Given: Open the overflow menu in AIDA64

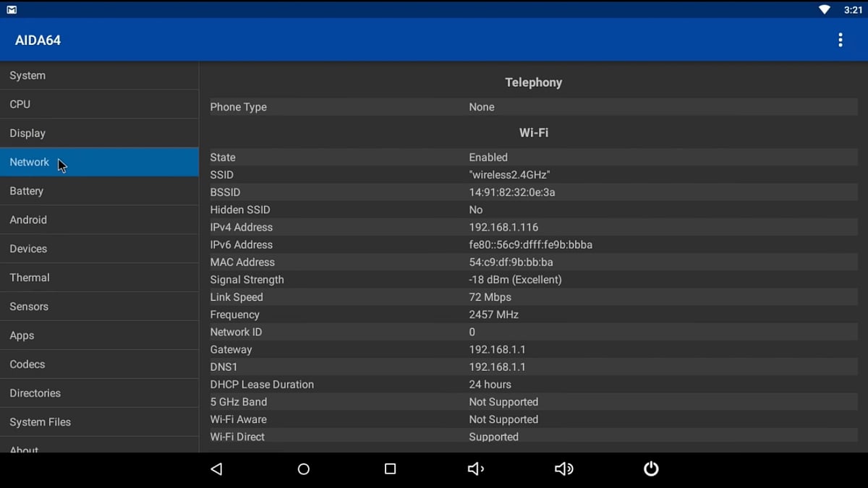Looking at the screenshot, I should (x=841, y=40).
